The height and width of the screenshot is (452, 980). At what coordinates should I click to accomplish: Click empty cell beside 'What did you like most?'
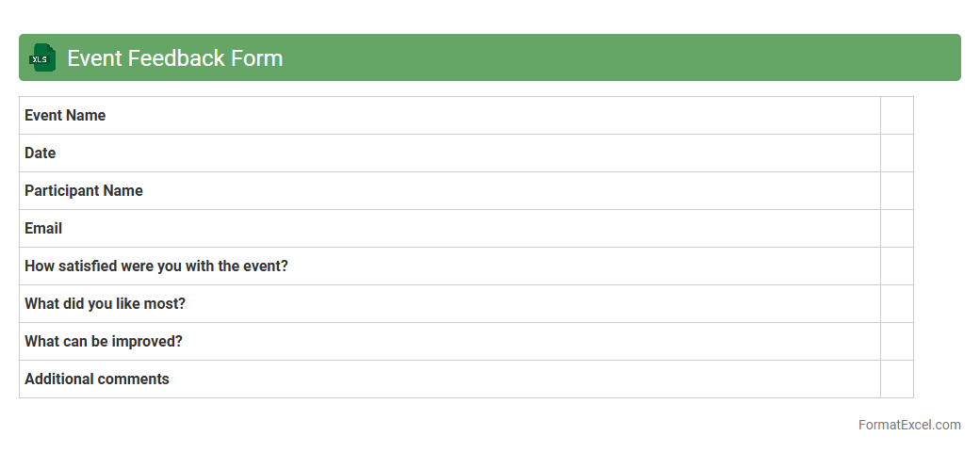(x=897, y=304)
